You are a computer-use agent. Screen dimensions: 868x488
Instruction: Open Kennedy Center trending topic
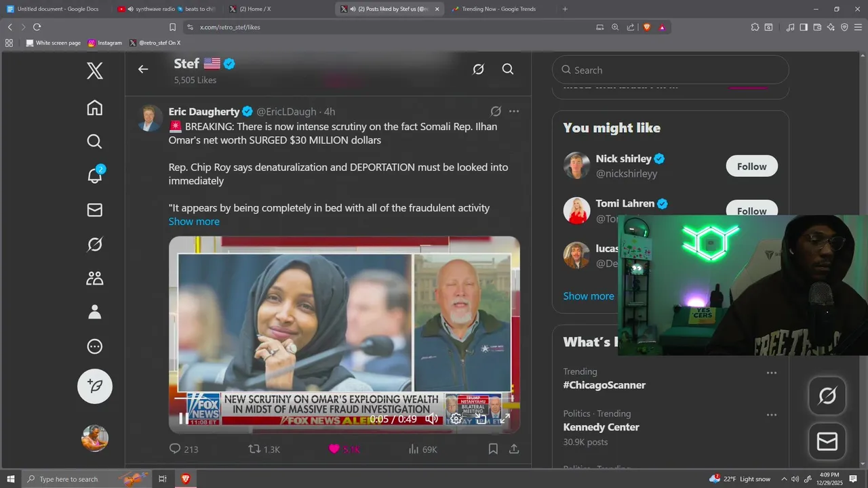pos(601,427)
